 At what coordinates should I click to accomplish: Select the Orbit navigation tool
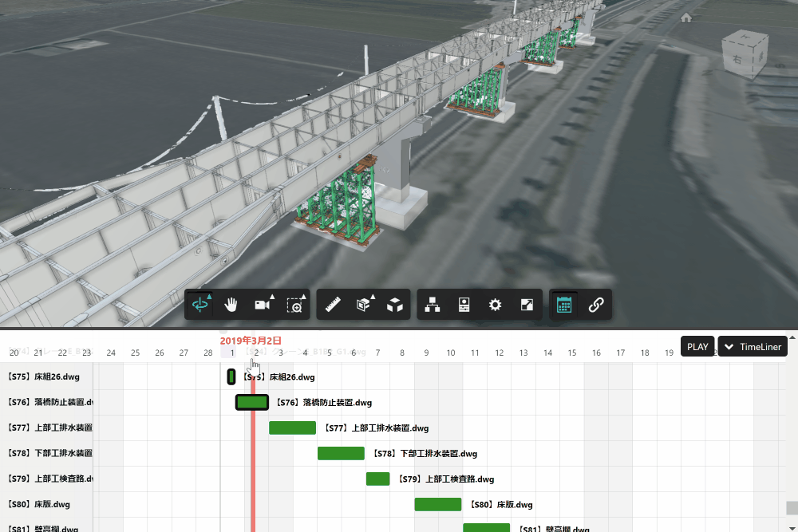tap(199, 305)
